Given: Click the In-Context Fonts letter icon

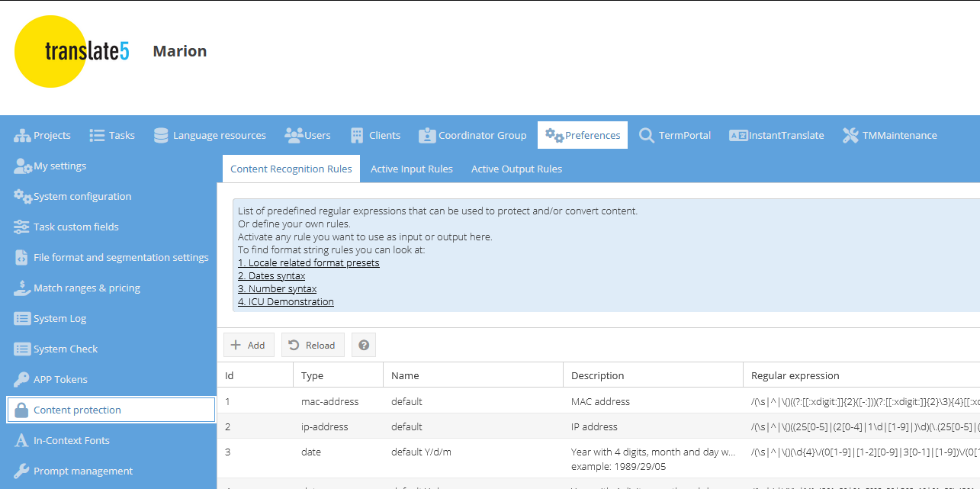Looking at the screenshot, I should tap(21, 440).
